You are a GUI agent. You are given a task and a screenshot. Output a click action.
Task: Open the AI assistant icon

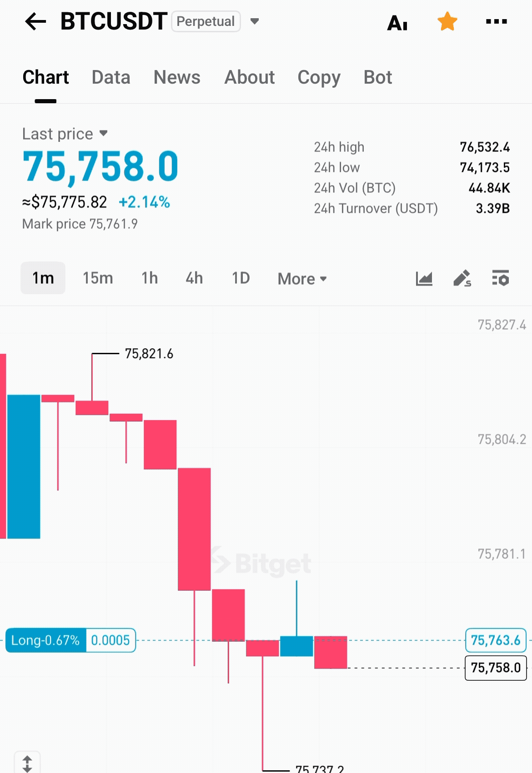pos(397,22)
